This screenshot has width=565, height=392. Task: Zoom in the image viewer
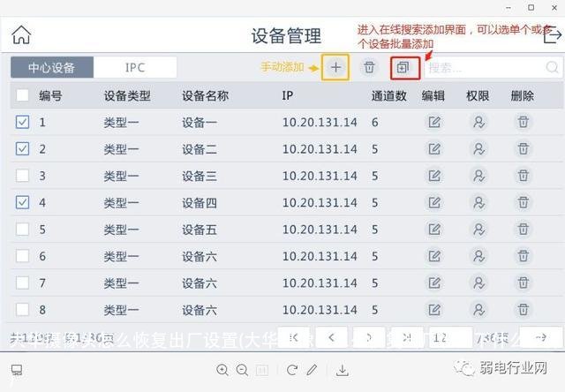click(x=222, y=370)
